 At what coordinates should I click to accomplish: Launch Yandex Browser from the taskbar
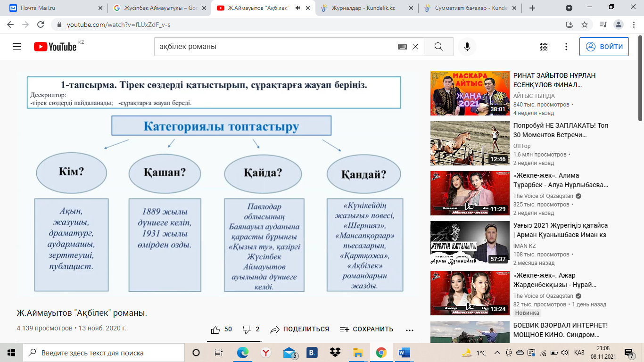coord(266,353)
